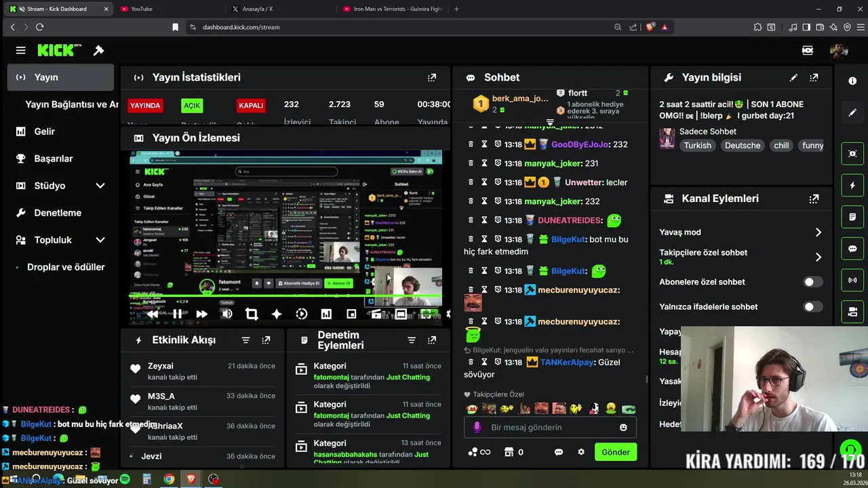Open Droplar ve ödüller in the sidebar
The height and width of the screenshot is (488, 868).
tap(61, 267)
